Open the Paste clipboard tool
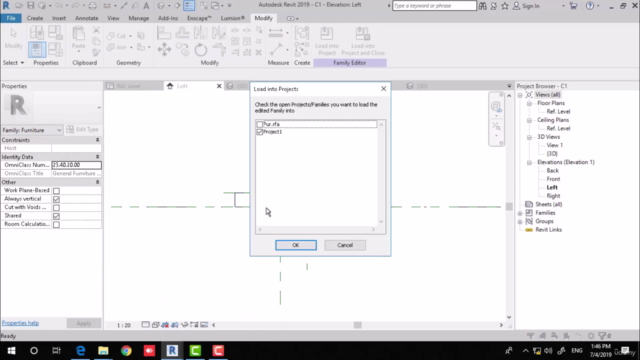 click(x=78, y=38)
